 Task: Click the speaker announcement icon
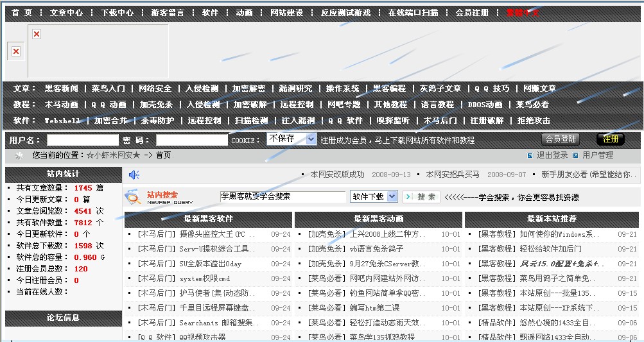134,175
